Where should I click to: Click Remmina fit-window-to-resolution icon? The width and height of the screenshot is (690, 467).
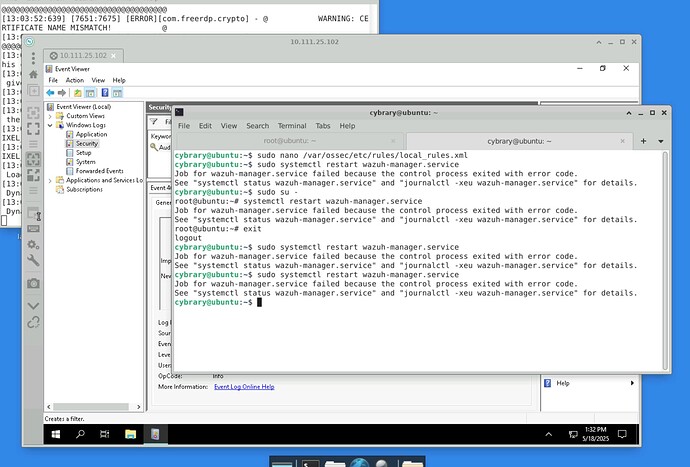[33, 113]
